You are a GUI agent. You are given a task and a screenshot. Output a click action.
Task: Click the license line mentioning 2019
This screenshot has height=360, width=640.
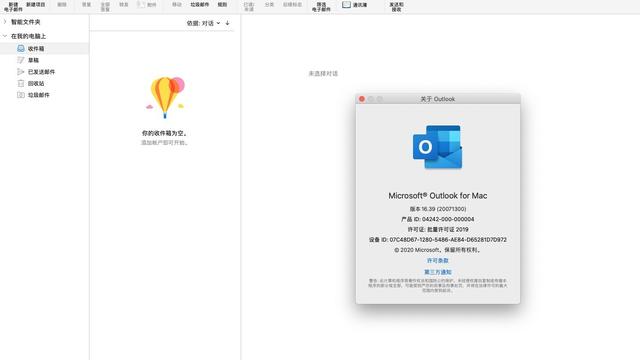pos(438,229)
